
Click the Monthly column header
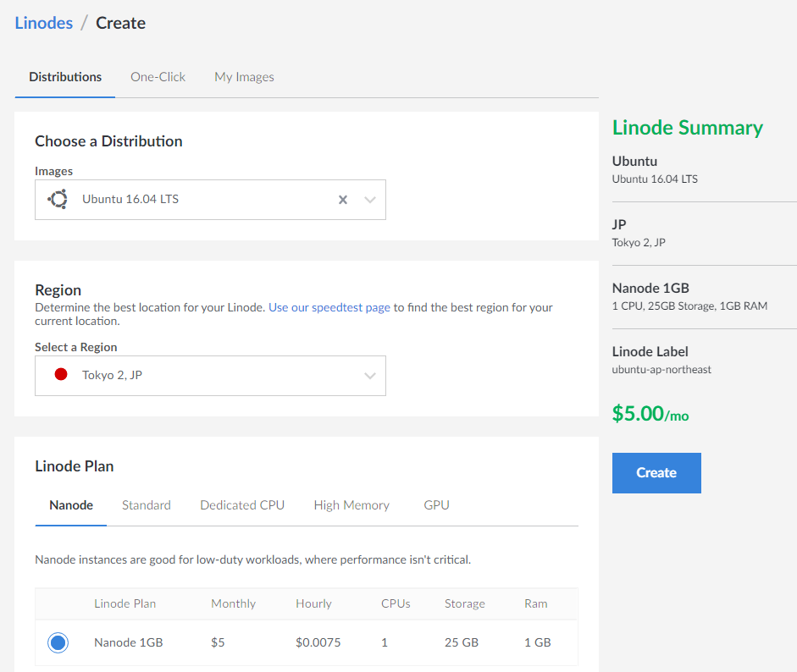(x=233, y=603)
